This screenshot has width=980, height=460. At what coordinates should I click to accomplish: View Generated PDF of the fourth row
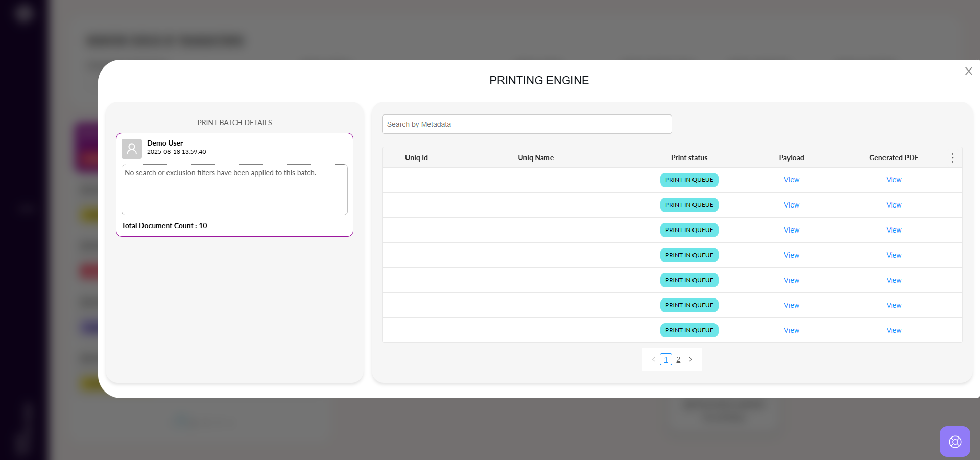[x=893, y=255]
